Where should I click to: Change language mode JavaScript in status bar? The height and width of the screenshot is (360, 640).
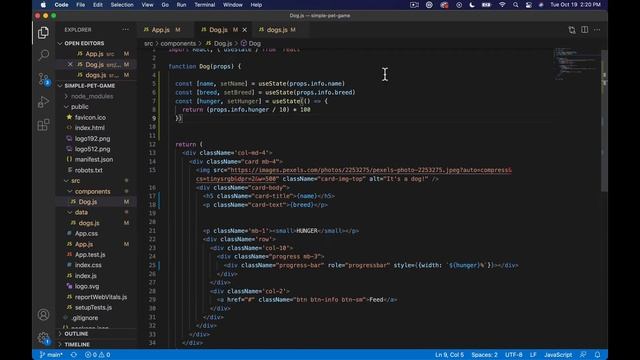[x=558, y=355]
